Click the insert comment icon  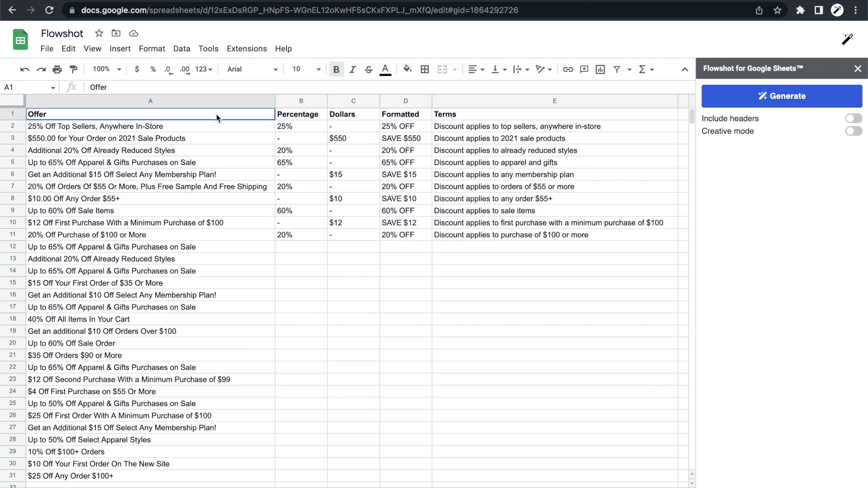pyautogui.click(x=584, y=69)
